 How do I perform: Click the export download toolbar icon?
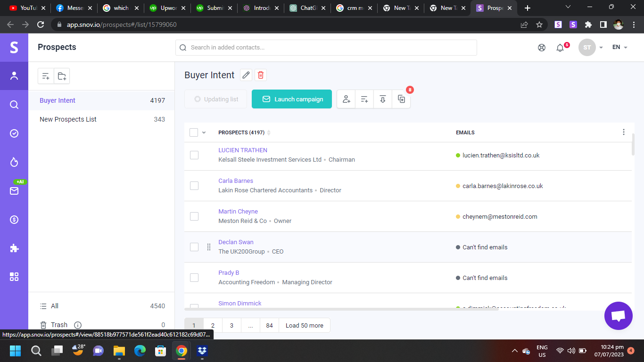point(383,99)
